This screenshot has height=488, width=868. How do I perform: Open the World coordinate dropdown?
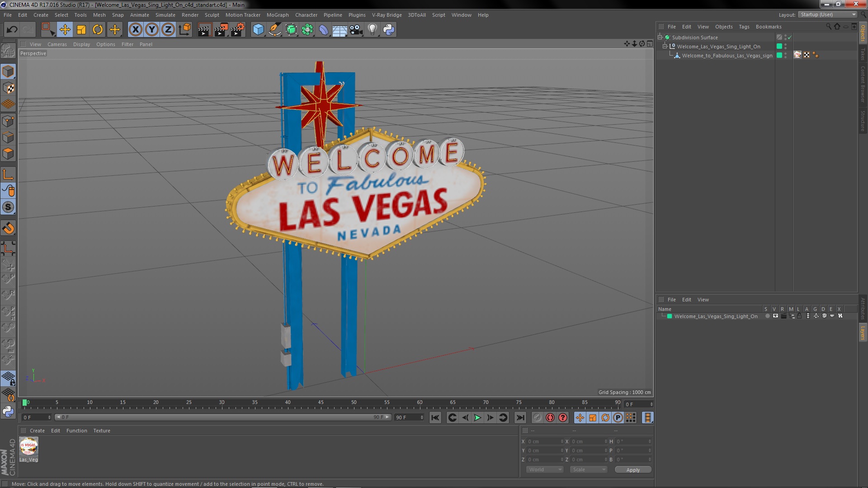[x=545, y=470]
